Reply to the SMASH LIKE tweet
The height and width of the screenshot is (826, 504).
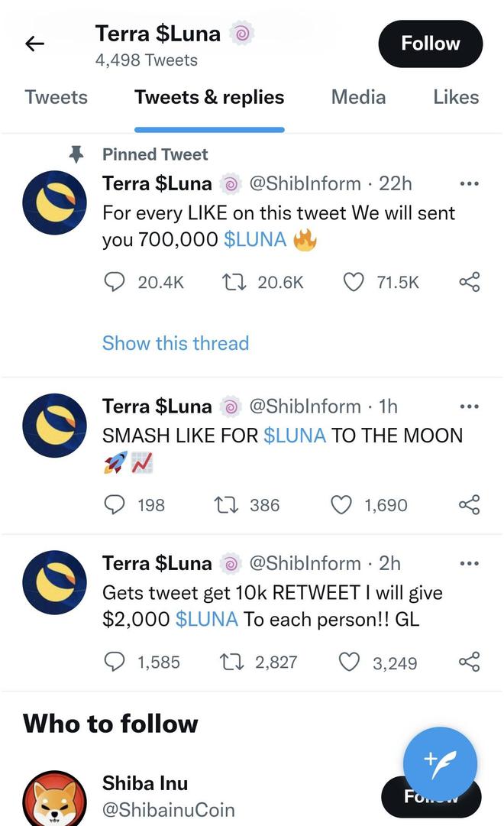click(x=115, y=504)
